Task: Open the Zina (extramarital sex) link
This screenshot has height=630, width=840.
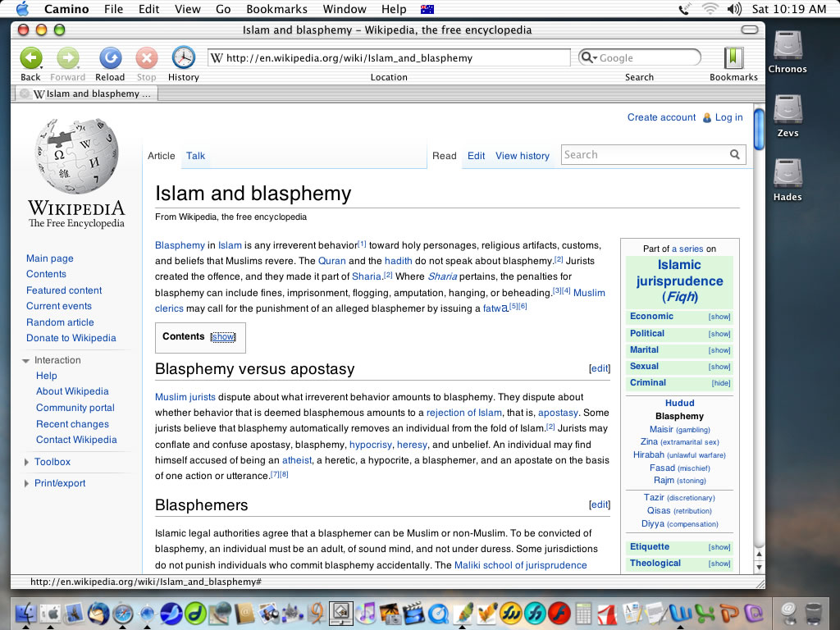Action: tap(679, 442)
